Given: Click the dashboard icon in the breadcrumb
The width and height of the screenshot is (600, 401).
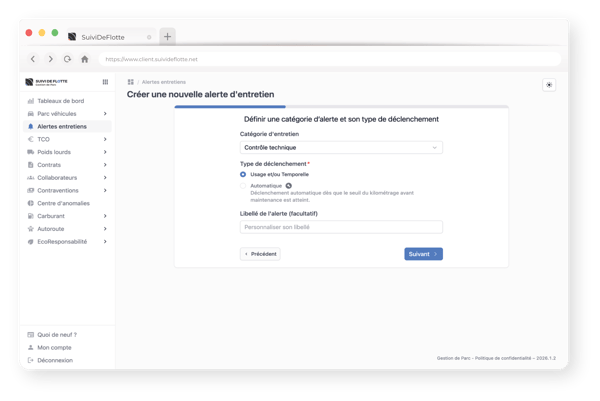Looking at the screenshot, I should point(131,82).
